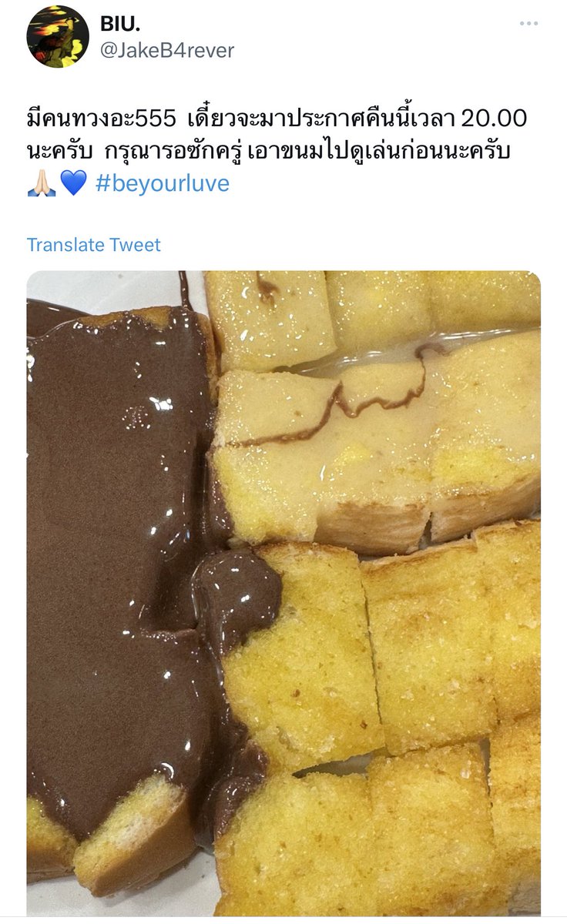Visit the @JakeB4rever handle link
Viewport: 567px width, 924px height.
coord(167,51)
